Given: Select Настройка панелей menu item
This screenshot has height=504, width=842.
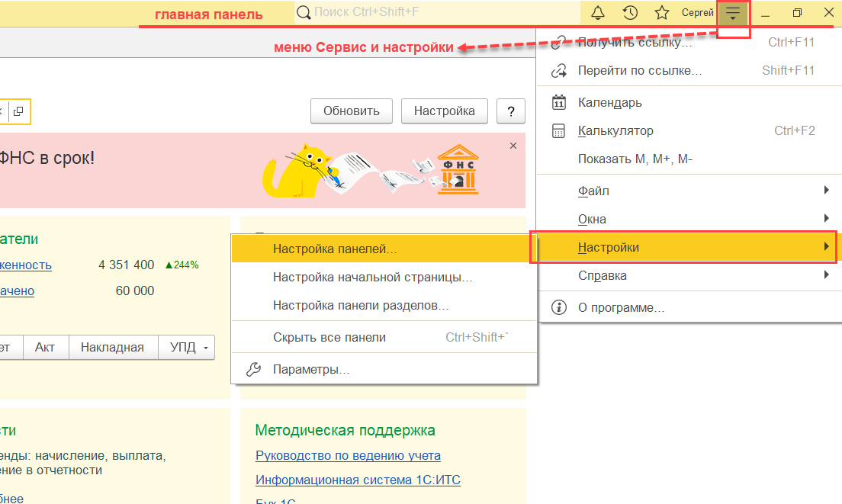Looking at the screenshot, I should (335, 249).
